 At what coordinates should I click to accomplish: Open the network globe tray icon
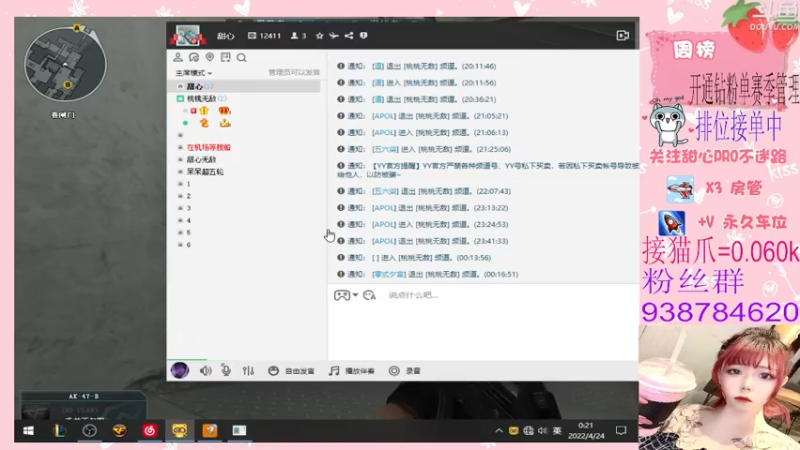(x=529, y=431)
